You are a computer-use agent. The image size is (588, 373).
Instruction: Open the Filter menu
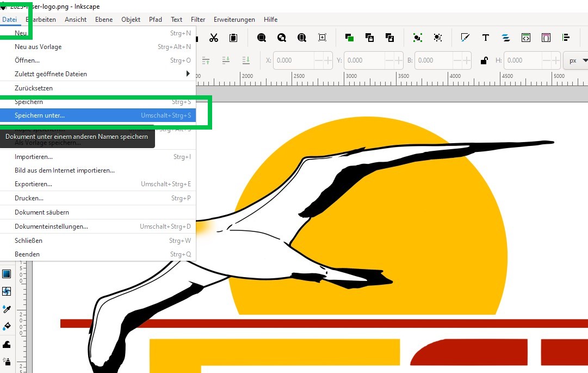coord(198,20)
